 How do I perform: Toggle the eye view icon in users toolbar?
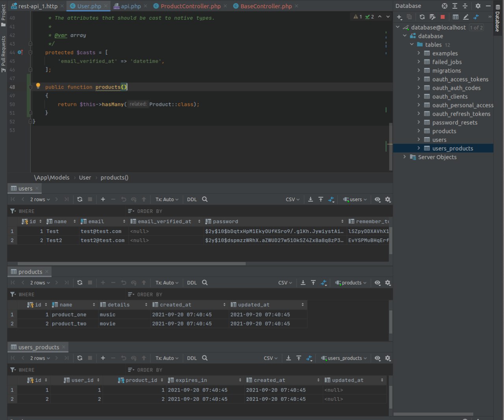378,200
